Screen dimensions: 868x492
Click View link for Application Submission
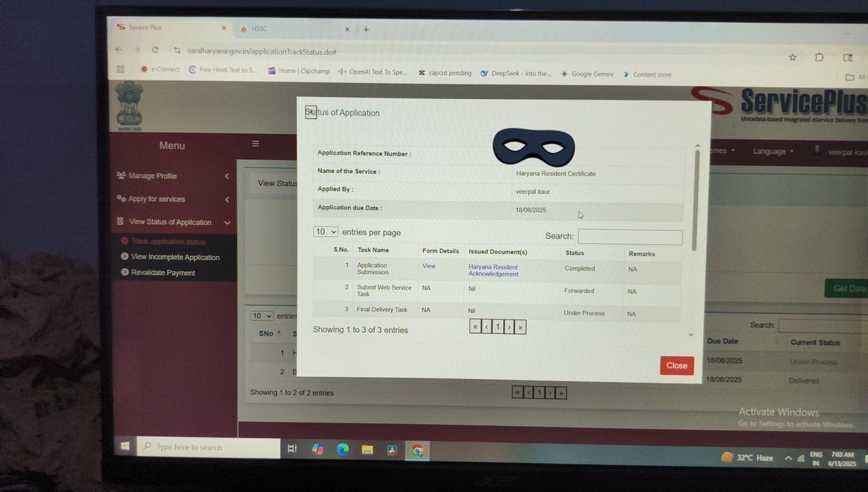pos(429,266)
